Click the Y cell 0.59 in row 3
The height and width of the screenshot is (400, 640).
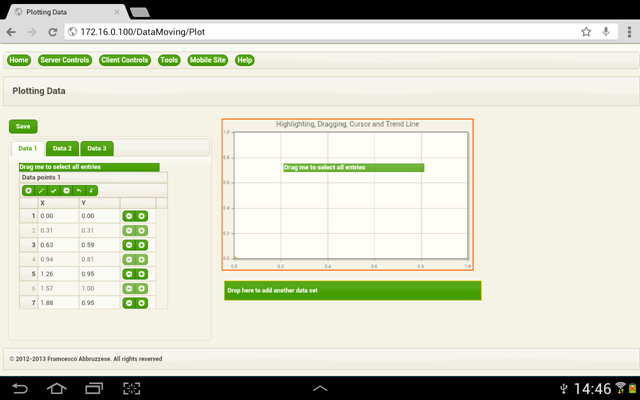click(x=99, y=245)
